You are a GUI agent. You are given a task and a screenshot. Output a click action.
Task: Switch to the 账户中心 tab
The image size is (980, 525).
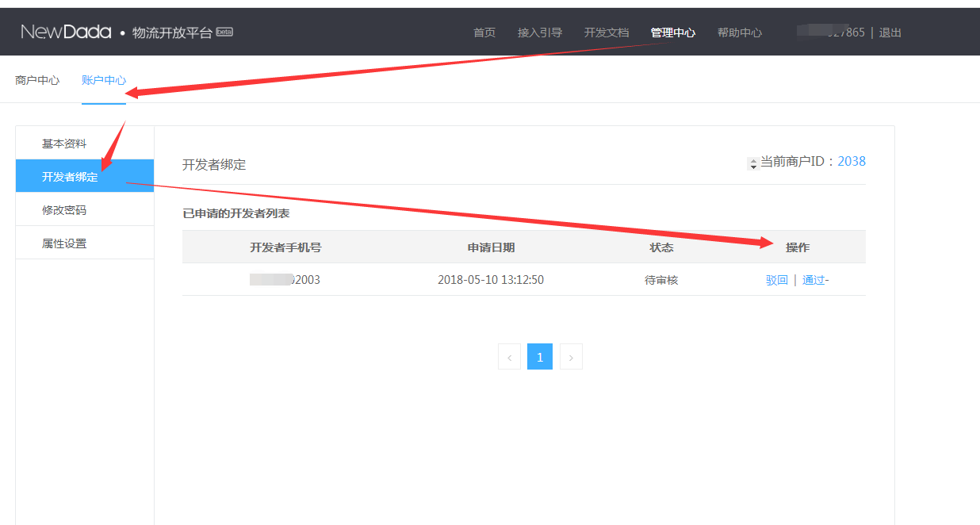click(104, 80)
